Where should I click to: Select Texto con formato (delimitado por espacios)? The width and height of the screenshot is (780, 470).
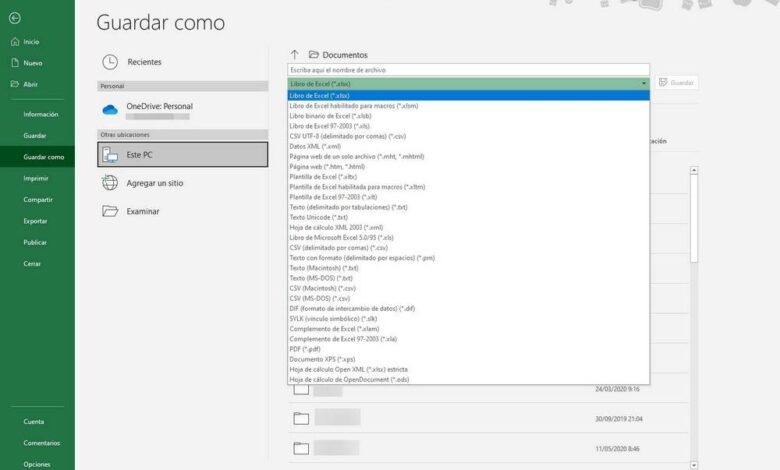[469, 258]
